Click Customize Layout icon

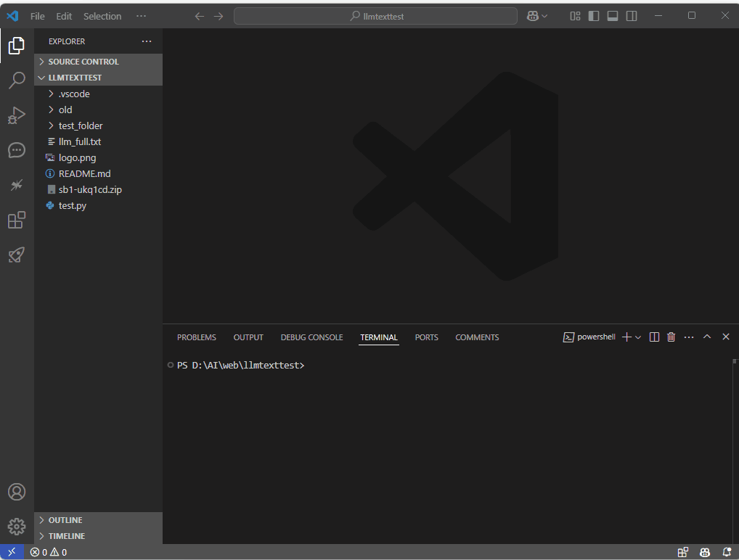(x=575, y=16)
